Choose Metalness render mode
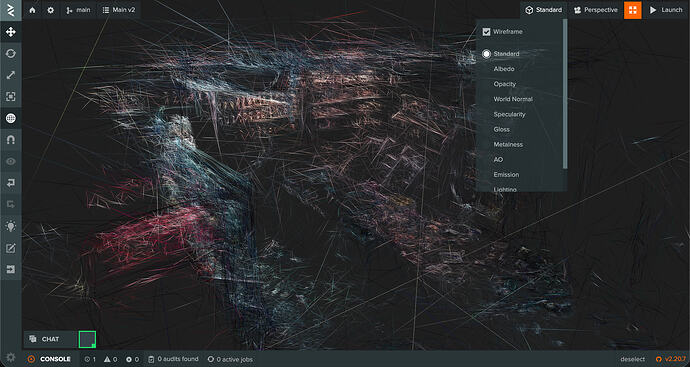Viewport: 690px width, 367px height. tap(508, 144)
